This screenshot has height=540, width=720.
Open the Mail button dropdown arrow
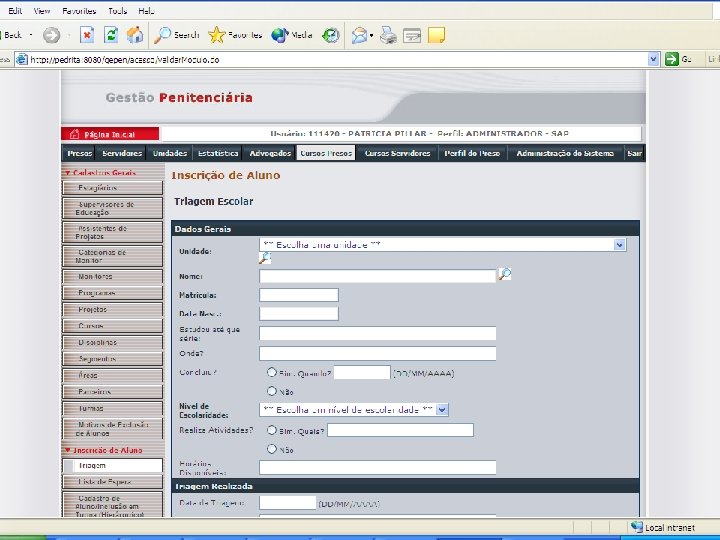click(x=371, y=35)
